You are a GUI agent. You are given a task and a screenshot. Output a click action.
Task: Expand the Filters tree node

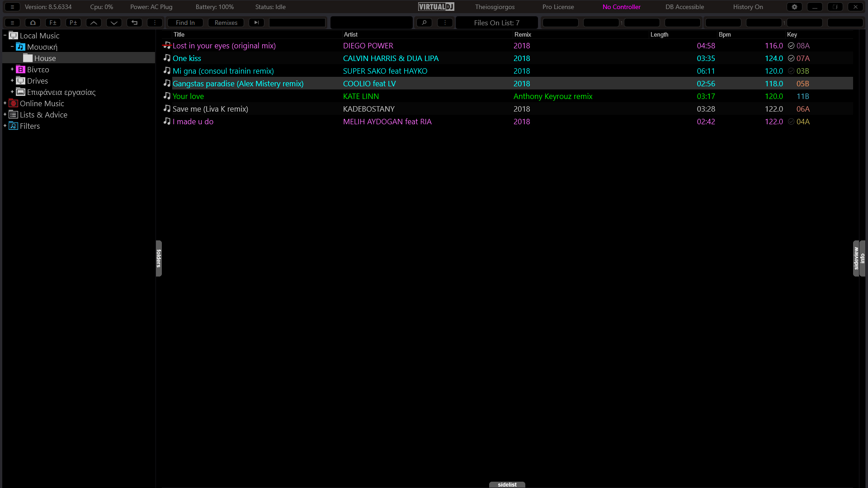click(x=5, y=125)
